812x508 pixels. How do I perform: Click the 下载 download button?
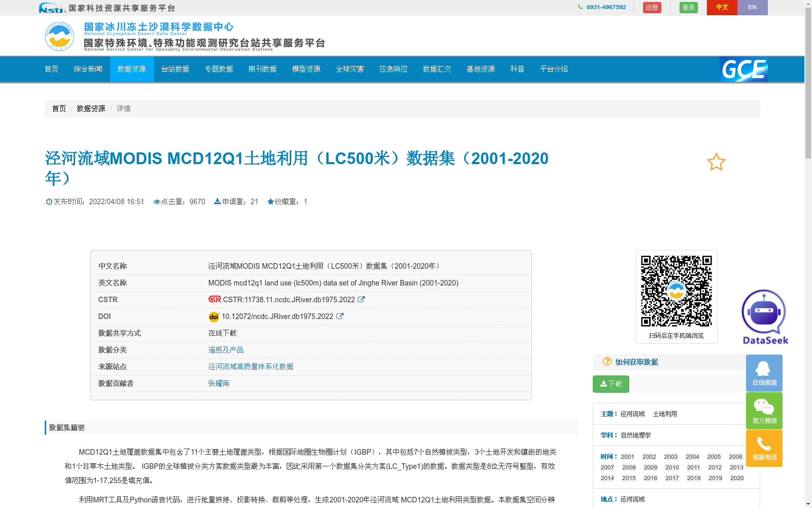[611, 384]
